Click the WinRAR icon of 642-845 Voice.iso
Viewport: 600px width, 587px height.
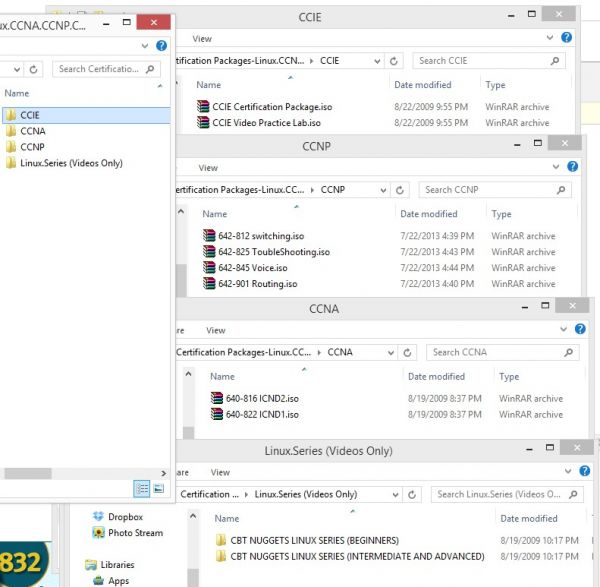(x=209, y=267)
